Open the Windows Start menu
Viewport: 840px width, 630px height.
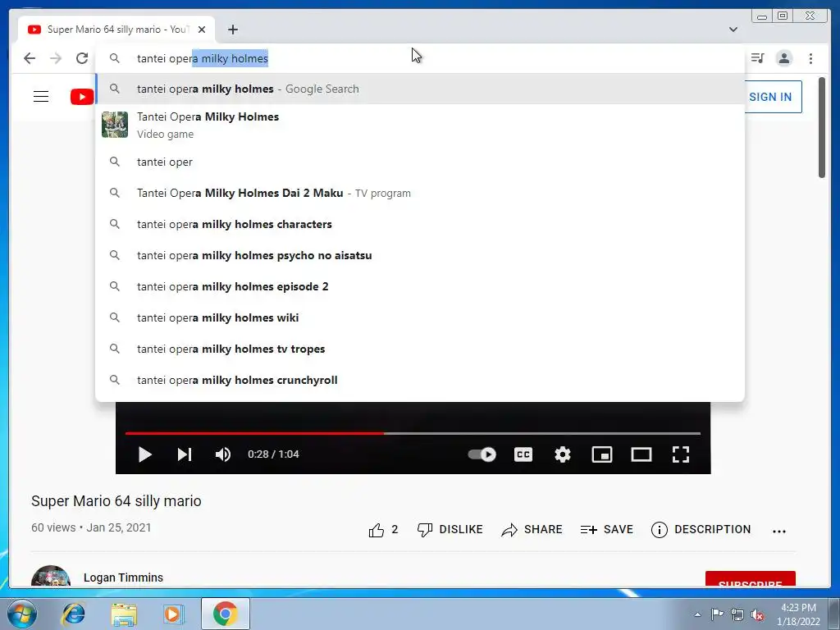click(x=22, y=614)
